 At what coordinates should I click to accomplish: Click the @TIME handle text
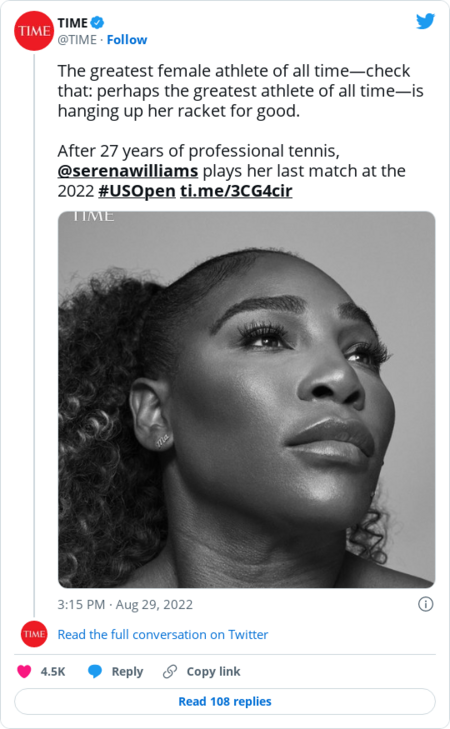[x=77, y=40]
